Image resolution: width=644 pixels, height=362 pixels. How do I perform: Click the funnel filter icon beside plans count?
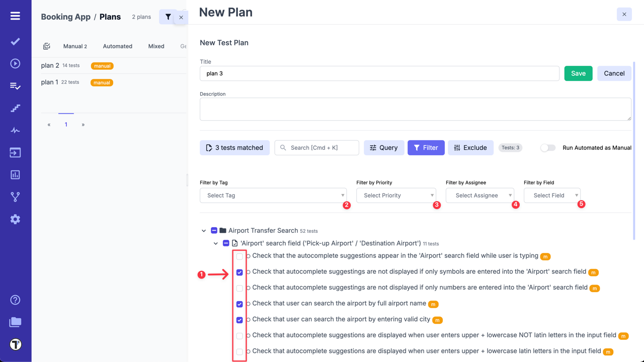(168, 17)
